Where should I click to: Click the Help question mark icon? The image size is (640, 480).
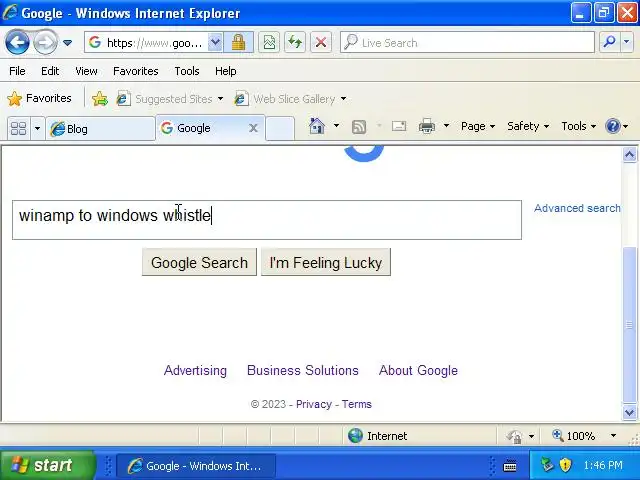pyautogui.click(x=613, y=126)
